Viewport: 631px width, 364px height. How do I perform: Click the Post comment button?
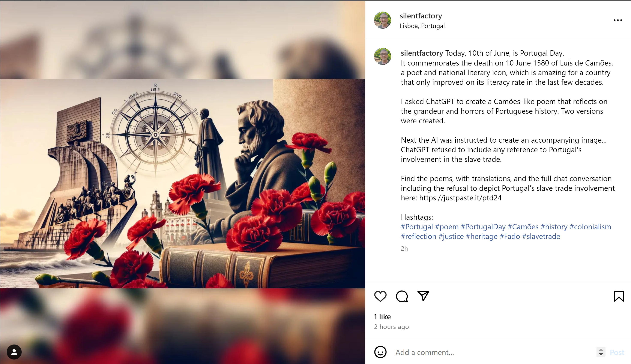click(x=617, y=352)
